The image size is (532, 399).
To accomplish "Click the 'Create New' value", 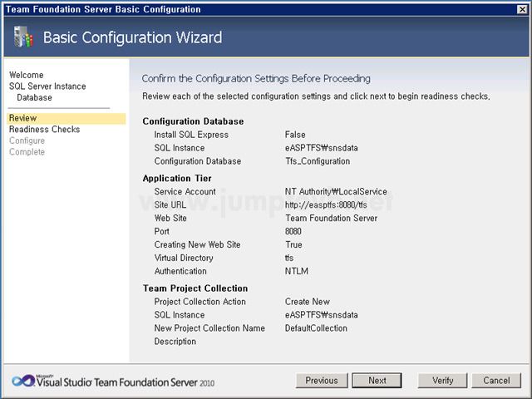I will click(308, 302).
